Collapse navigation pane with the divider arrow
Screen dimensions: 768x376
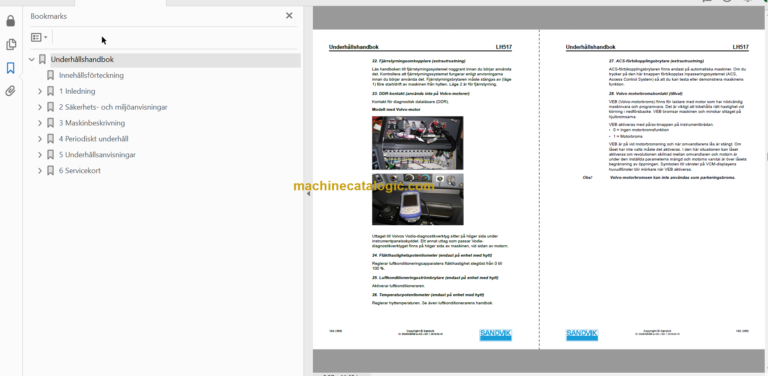coord(308,194)
